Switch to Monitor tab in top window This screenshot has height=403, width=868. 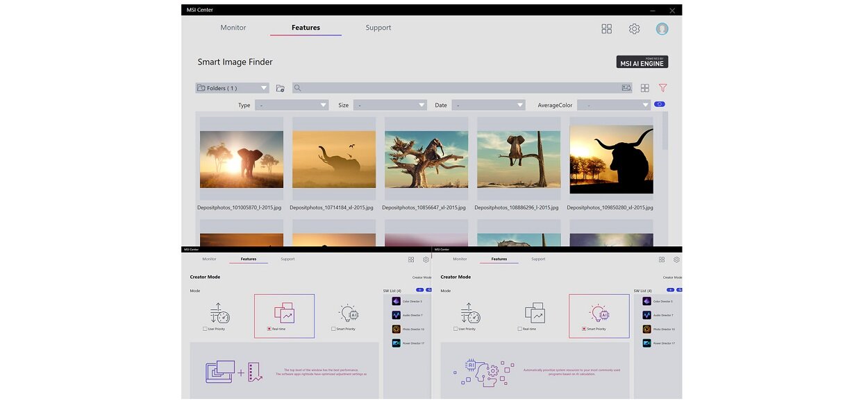pyautogui.click(x=233, y=28)
